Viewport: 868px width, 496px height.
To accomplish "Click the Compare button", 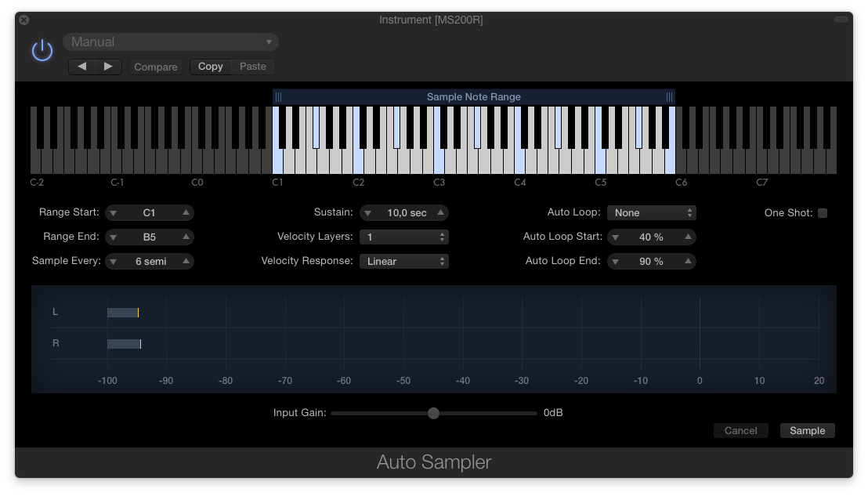I will (x=156, y=67).
